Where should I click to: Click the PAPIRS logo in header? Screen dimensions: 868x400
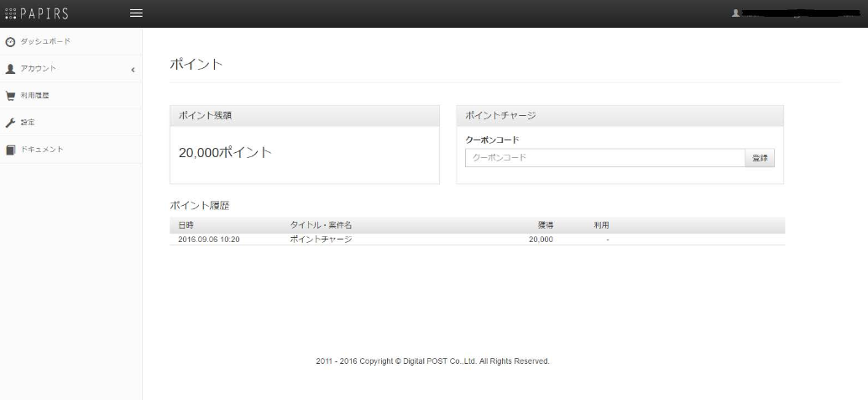coord(37,13)
